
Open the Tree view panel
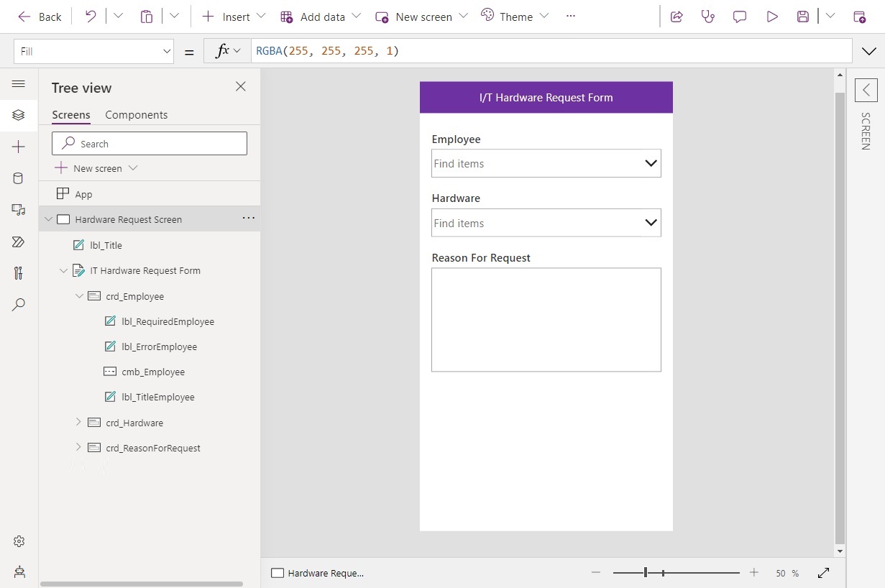[19, 114]
